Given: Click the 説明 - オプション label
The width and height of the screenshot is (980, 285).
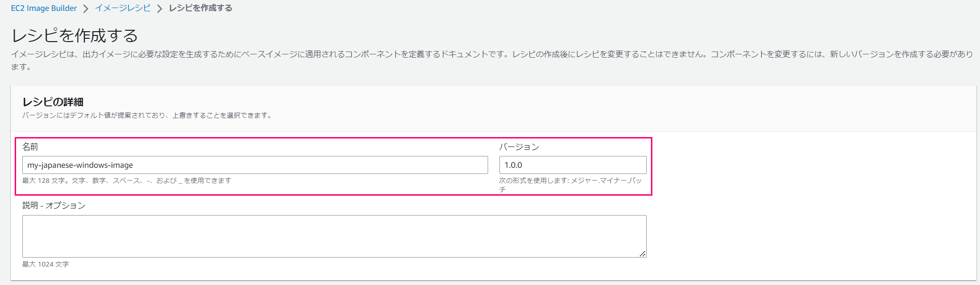Looking at the screenshot, I should (x=54, y=206).
